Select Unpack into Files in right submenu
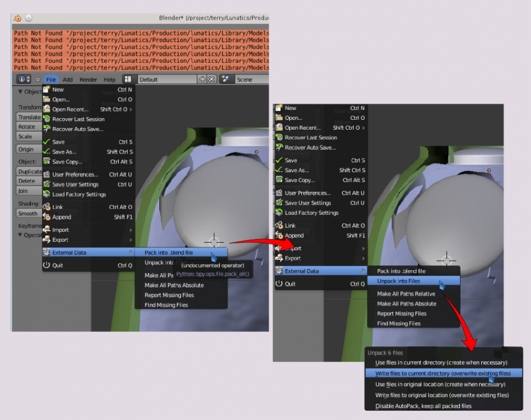The width and height of the screenshot is (531, 420). [x=414, y=281]
